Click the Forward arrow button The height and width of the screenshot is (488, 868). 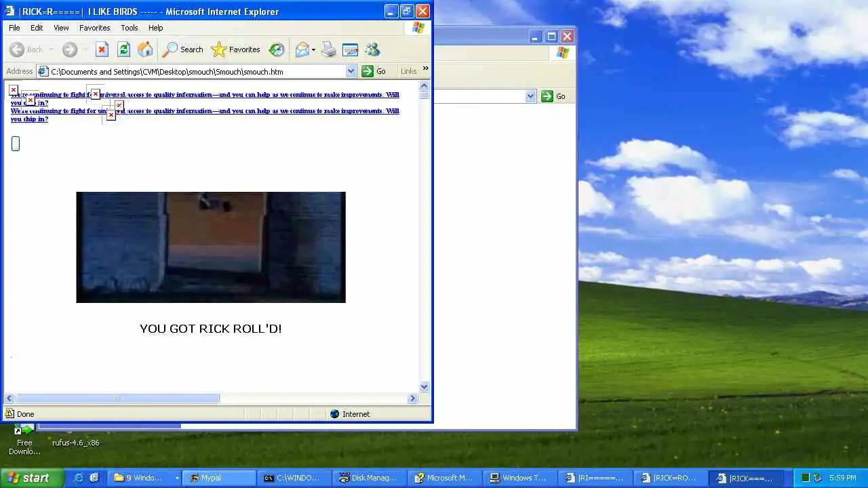pos(70,49)
